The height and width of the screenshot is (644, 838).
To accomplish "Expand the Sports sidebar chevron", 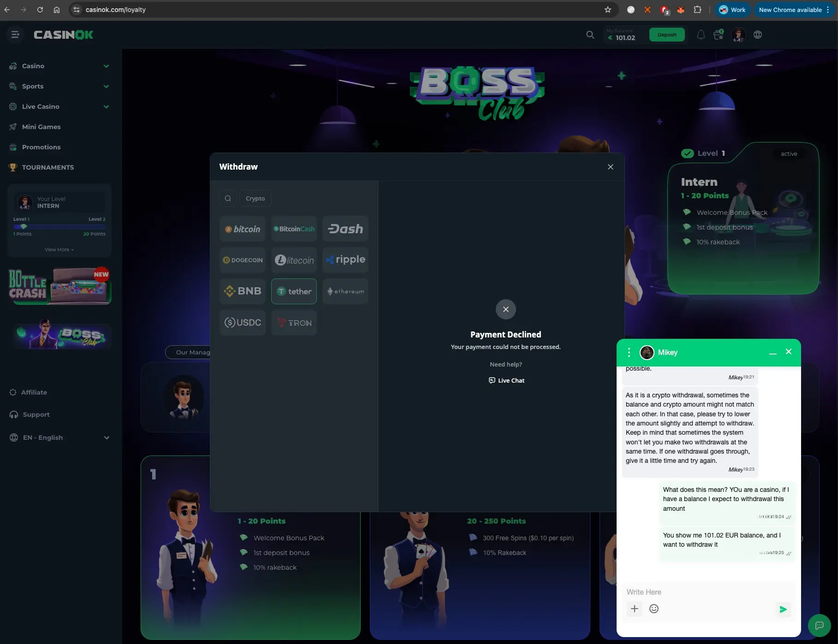I will [x=106, y=86].
